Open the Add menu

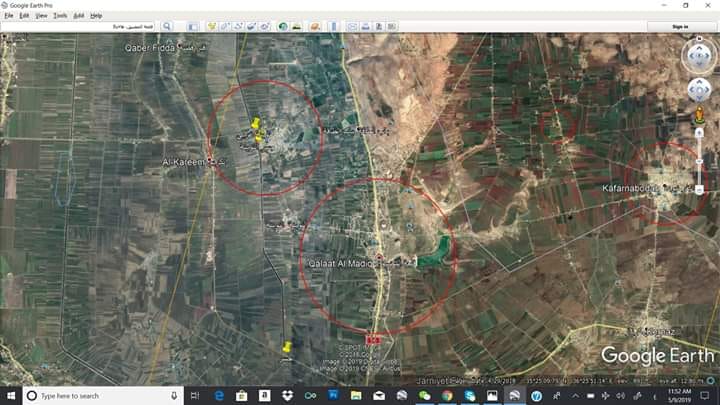(x=79, y=16)
